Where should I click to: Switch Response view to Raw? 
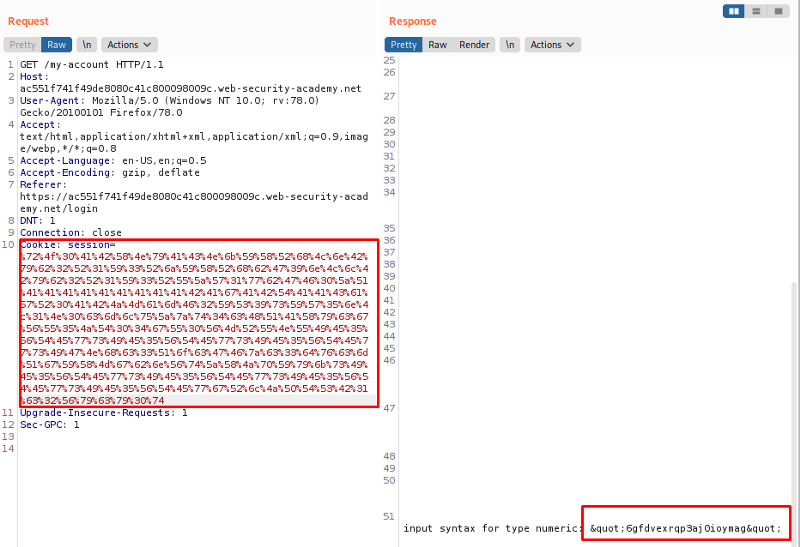tap(438, 45)
